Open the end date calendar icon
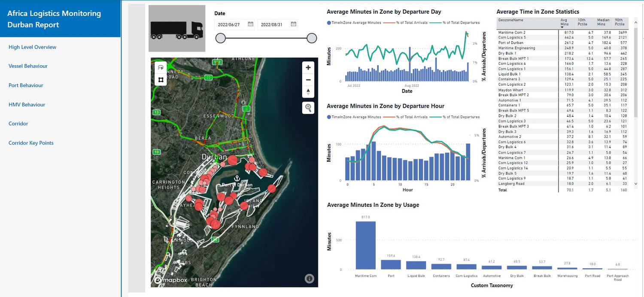 tap(295, 24)
